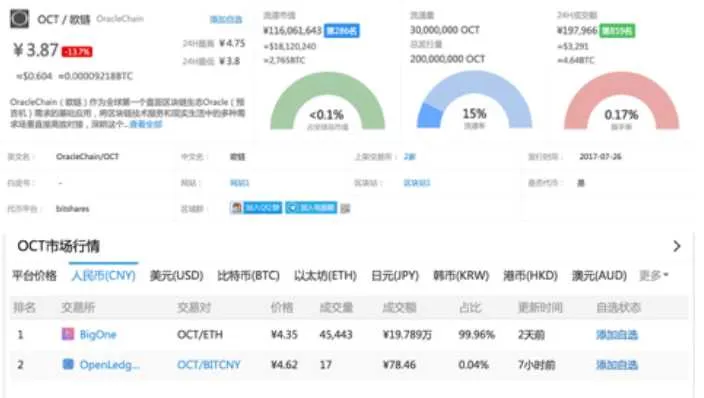
Task: Select the 美元(USD) tab
Action: 176,275
